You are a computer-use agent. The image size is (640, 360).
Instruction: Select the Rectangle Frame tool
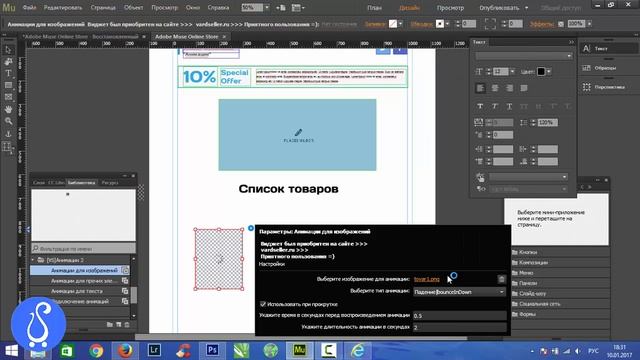(8, 97)
